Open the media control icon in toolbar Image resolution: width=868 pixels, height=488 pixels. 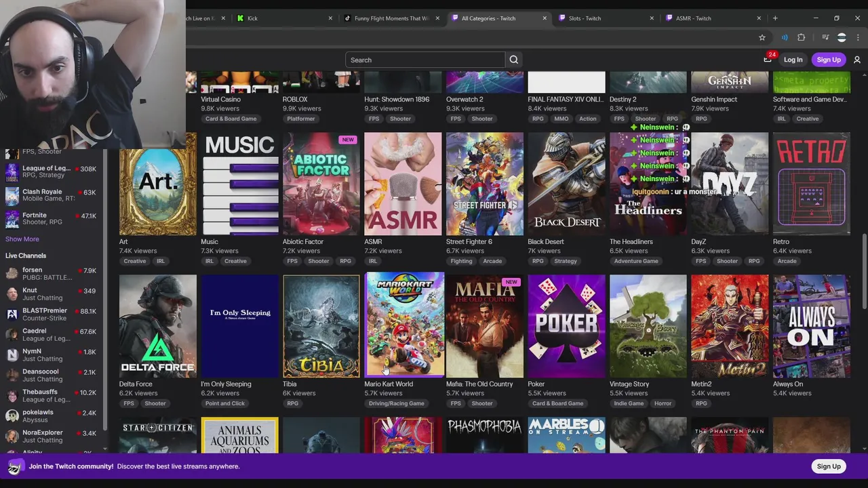[825, 37]
